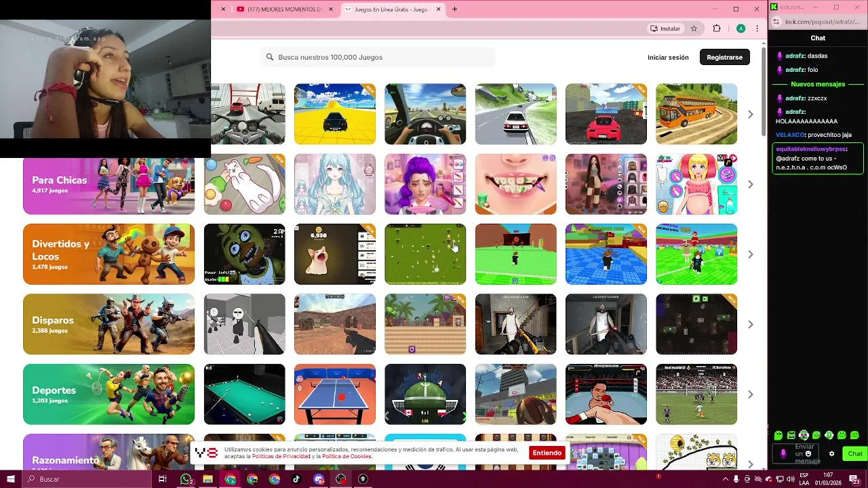Switch to the YouTube MEJORES MOMENTOS tab

(285, 9)
